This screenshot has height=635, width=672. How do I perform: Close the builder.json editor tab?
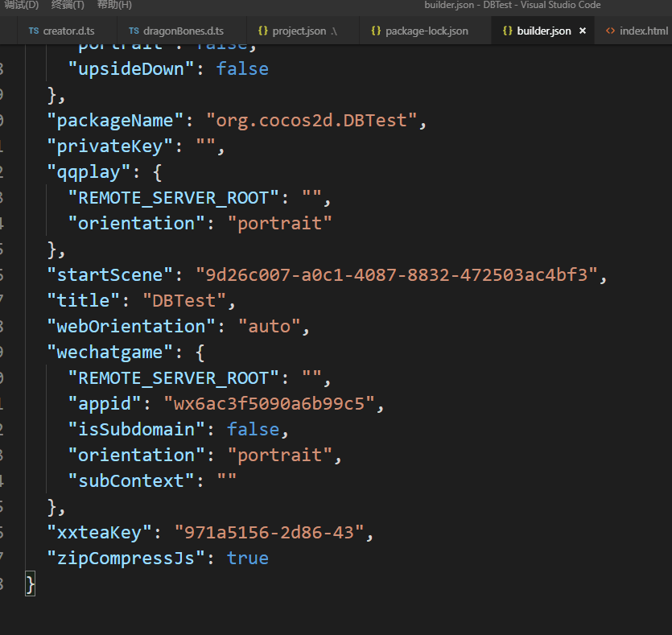coord(583,31)
